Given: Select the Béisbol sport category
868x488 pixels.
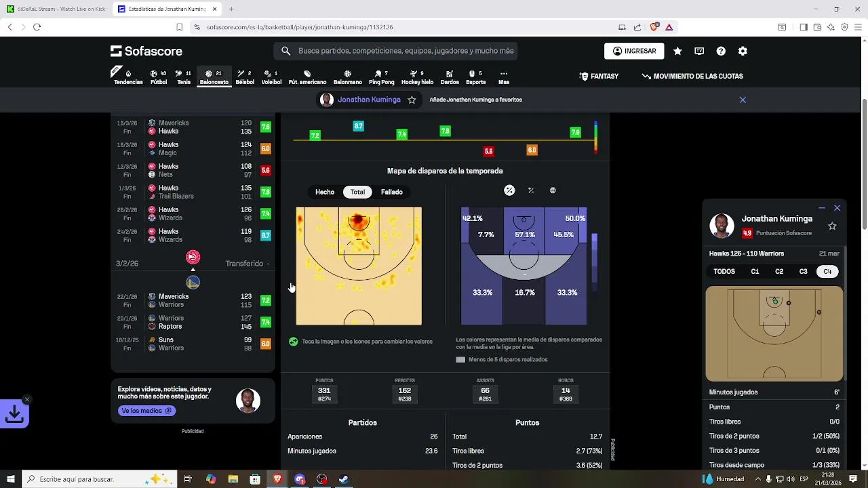Looking at the screenshot, I should (x=245, y=77).
